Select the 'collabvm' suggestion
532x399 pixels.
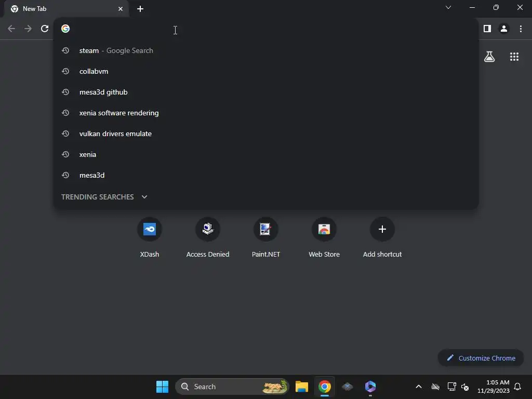pos(266,71)
